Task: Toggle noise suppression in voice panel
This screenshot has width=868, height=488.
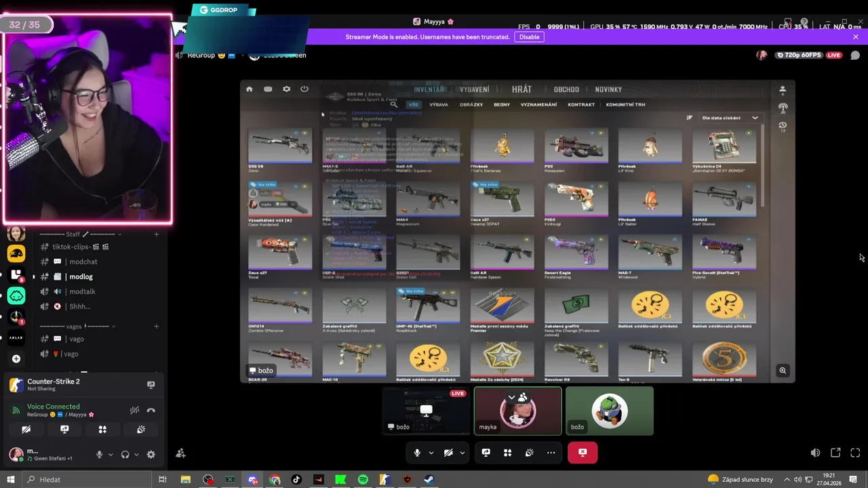Action: [x=134, y=410]
